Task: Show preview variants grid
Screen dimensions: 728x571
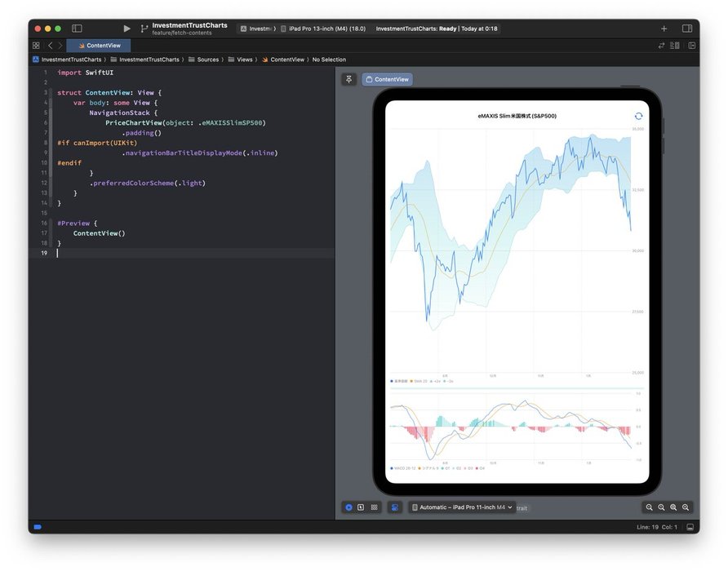Action: point(375,507)
